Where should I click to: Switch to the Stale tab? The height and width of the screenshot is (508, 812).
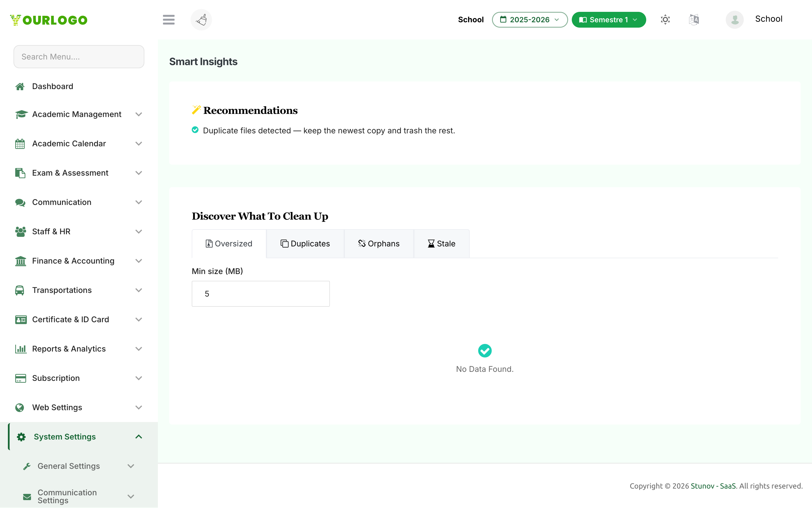442,244
